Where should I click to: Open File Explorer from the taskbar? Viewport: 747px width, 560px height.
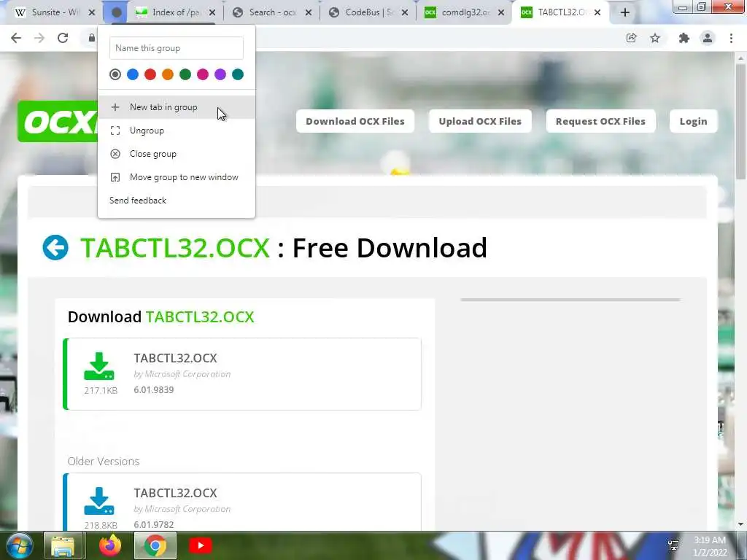(63, 545)
